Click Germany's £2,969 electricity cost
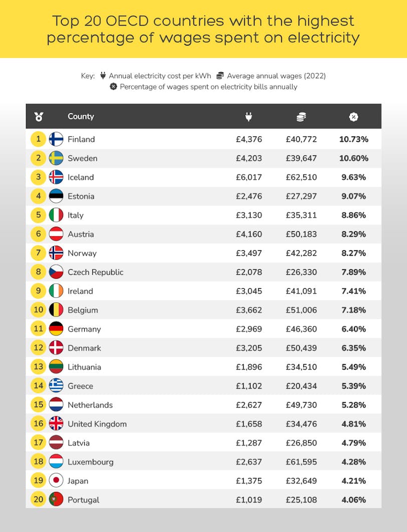Screen dimensions: 407x532 click(x=249, y=329)
